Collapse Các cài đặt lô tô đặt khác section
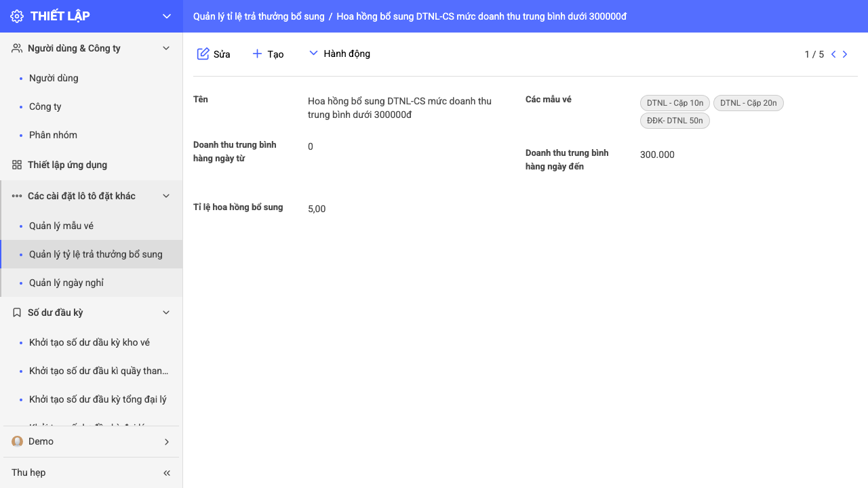Screen dimensions: 868x488 pyautogui.click(x=166, y=196)
